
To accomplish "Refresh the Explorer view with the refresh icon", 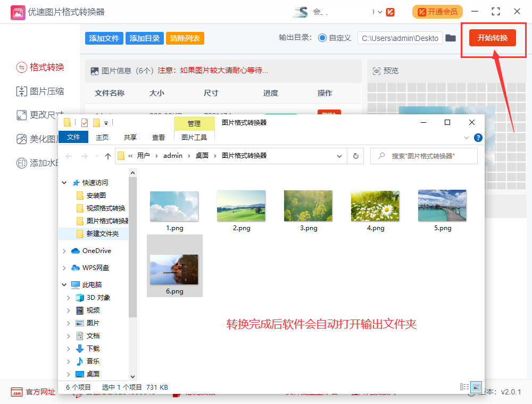I will click(x=355, y=156).
